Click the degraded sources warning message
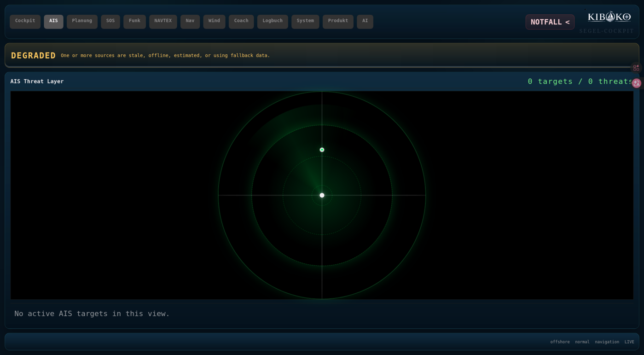This screenshot has height=355, width=644. (x=165, y=55)
